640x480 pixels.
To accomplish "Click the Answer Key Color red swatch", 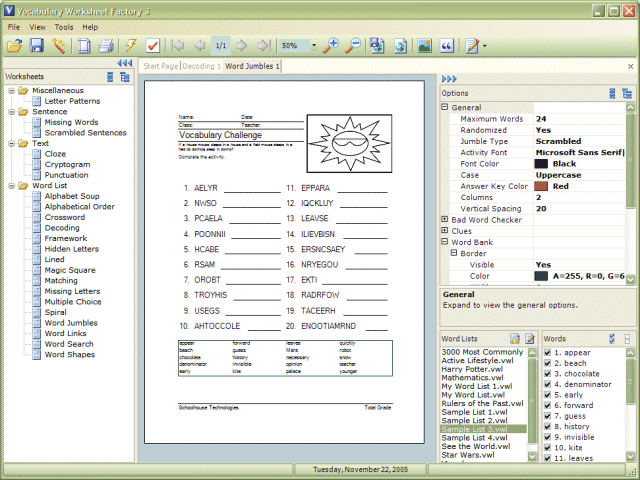I will tap(541, 185).
